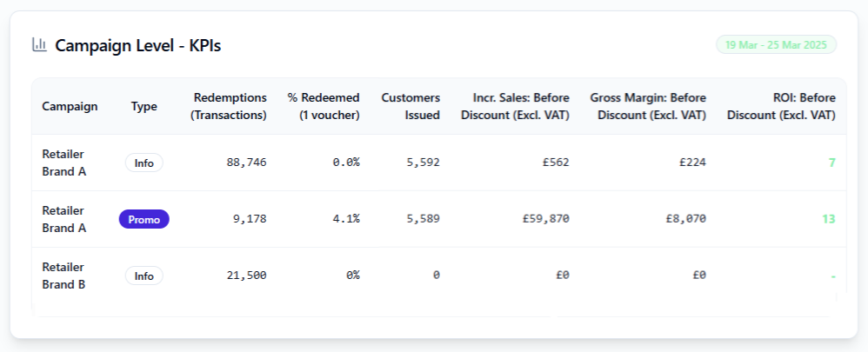
Task: Click the % Redeemed (1 voucher) header
Action: (x=324, y=106)
